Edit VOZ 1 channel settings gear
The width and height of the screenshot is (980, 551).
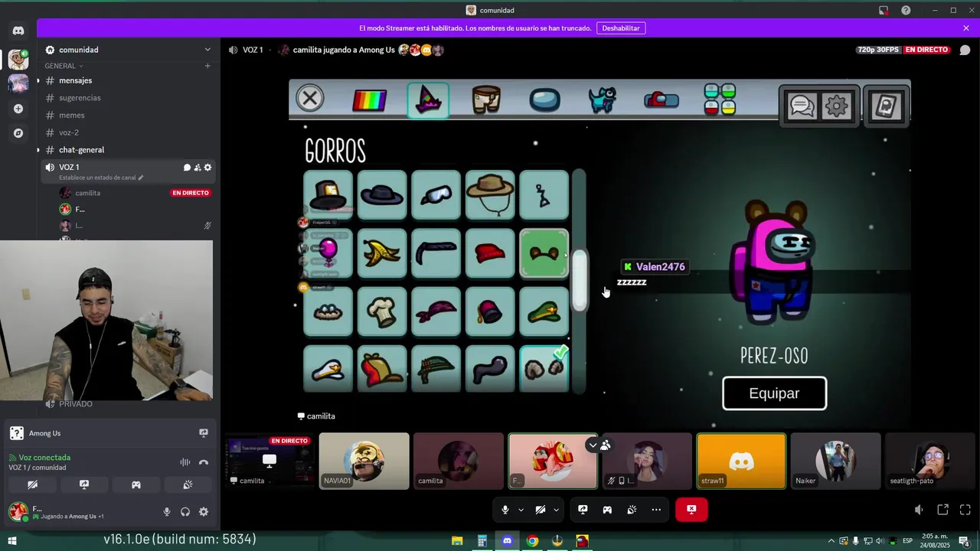click(x=207, y=168)
